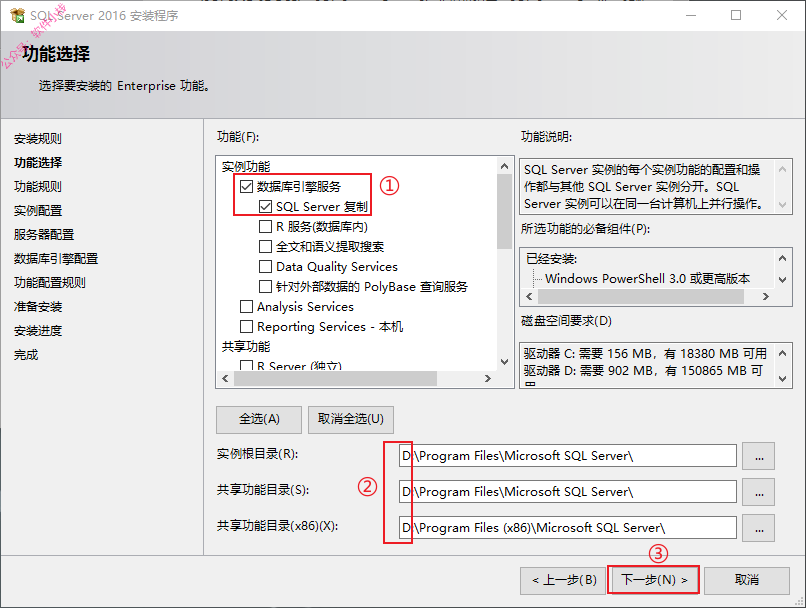Click the 取消全选(U) button
806x608 pixels.
click(x=351, y=419)
